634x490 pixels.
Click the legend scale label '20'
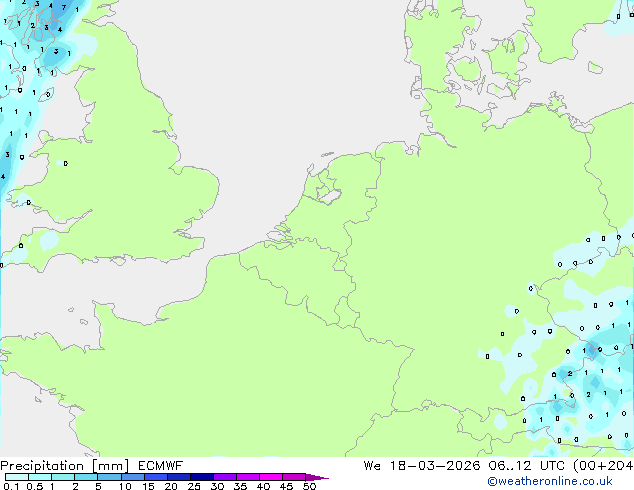tap(171, 486)
